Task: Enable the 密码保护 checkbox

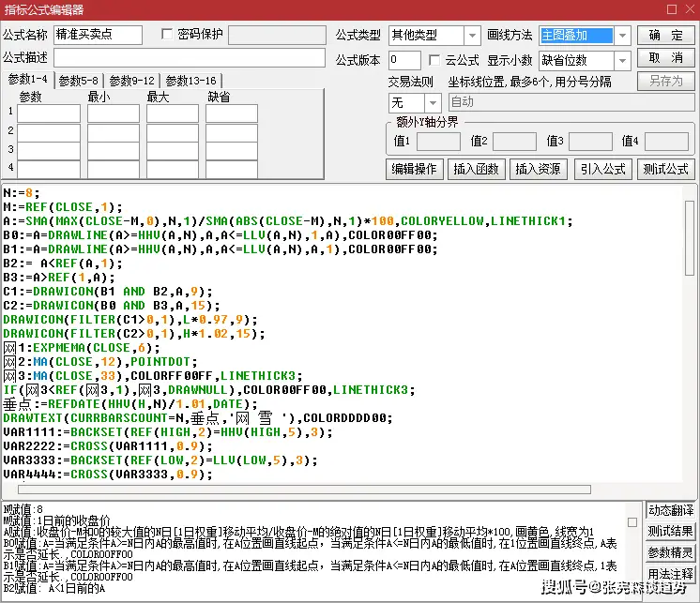Action: [x=168, y=35]
